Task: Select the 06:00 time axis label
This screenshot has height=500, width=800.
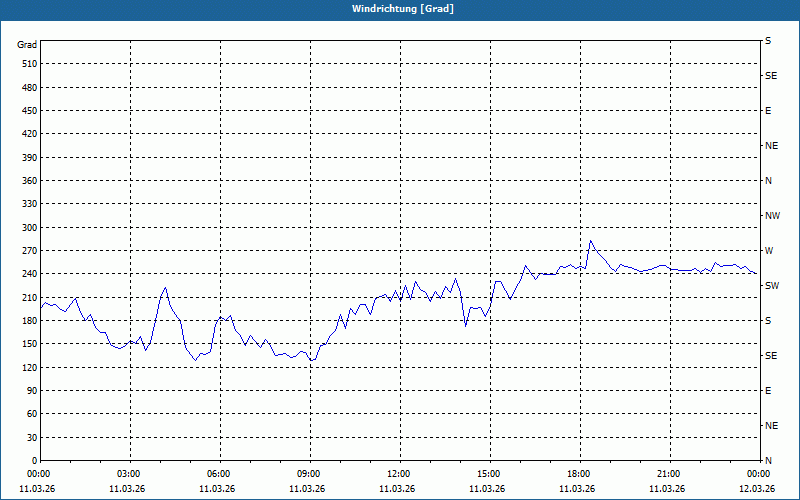Action: coord(219,474)
